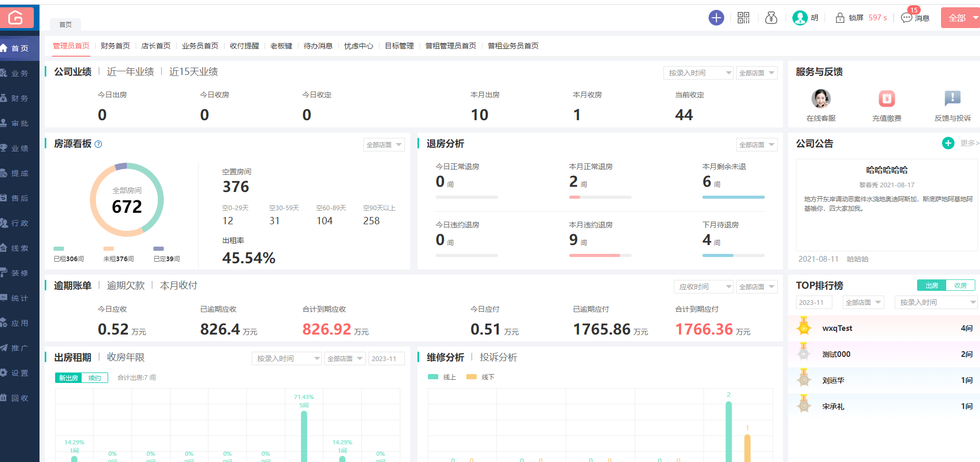Toggle 线上 legend in repair chart
The width and height of the screenshot is (980, 462).
(442, 377)
